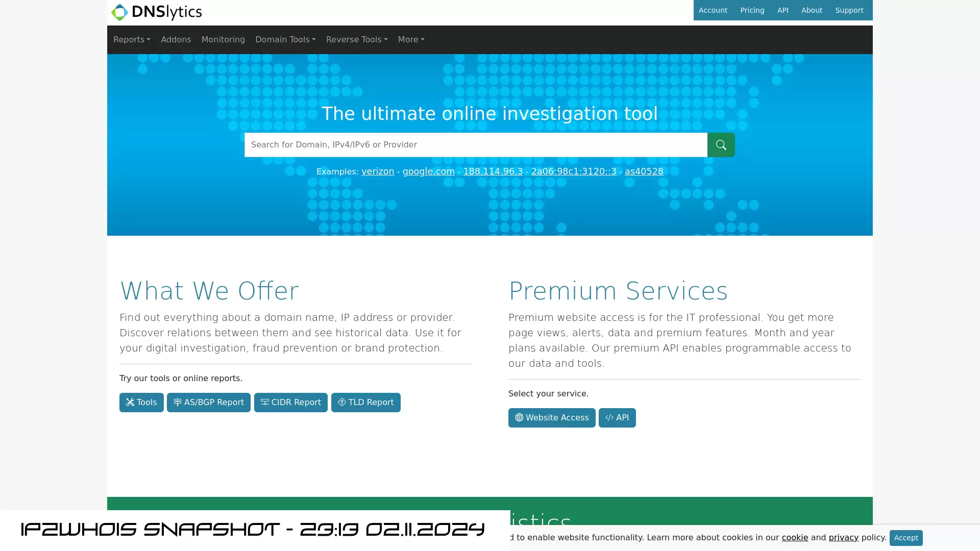
Task: Click the search magnifier button
Action: click(721, 145)
